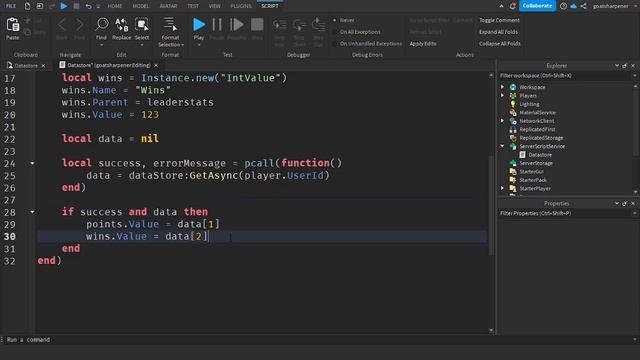The width and height of the screenshot is (640, 360).
Task: Expand the NetworkClient tree node
Action: click(502, 121)
